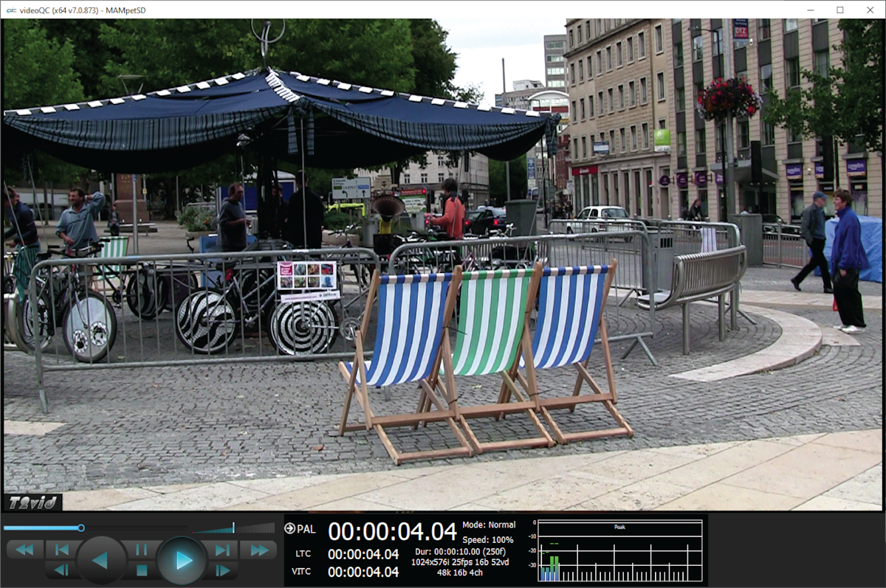Start forward playback with the play button
Viewport: 886px width, 588px height.
pos(182,560)
